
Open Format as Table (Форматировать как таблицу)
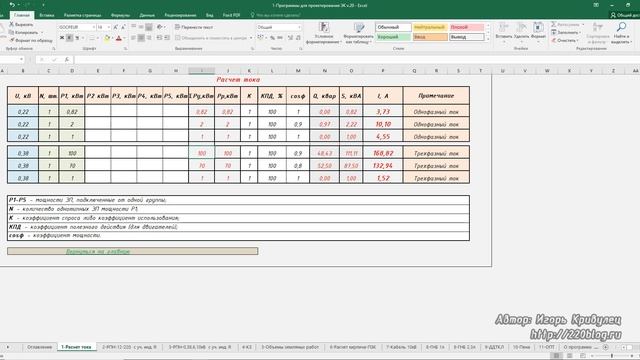[358, 33]
